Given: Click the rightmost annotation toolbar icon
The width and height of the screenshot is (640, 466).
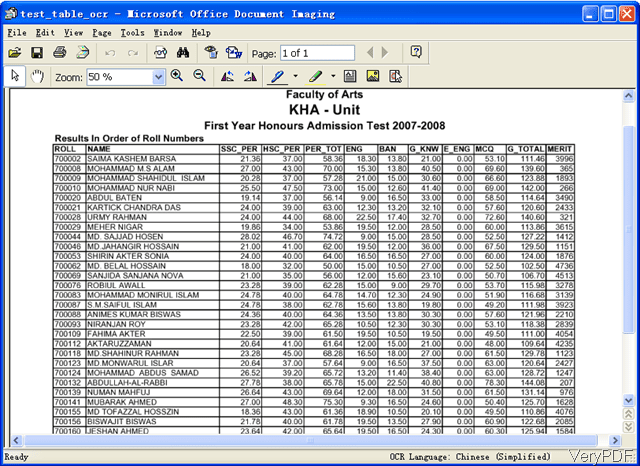Looking at the screenshot, I should [x=396, y=76].
